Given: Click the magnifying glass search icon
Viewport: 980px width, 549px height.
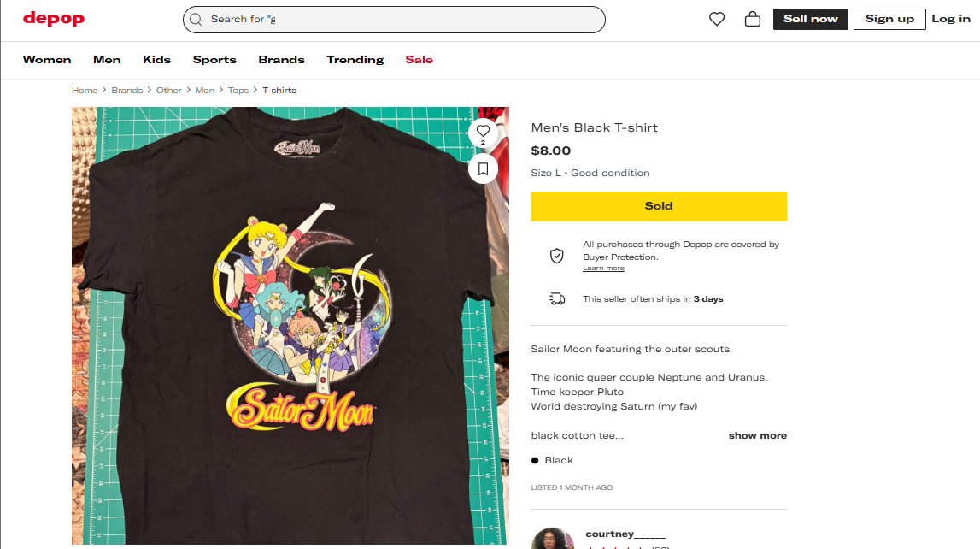Looking at the screenshot, I should pyautogui.click(x=197, y=20).
